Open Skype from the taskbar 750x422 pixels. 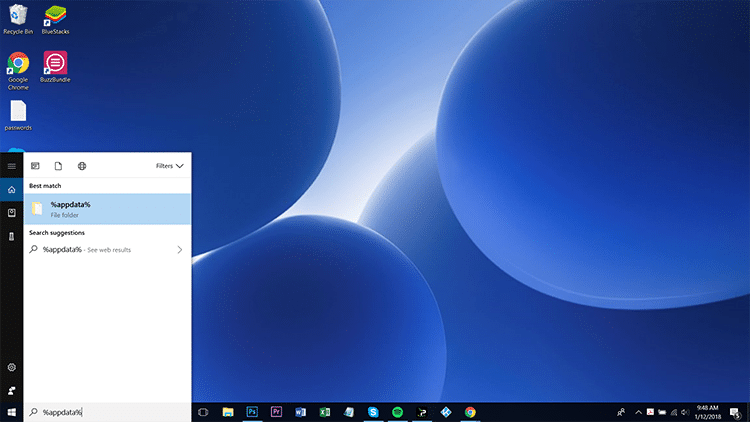pyautogui.click(x=373, y=412)
